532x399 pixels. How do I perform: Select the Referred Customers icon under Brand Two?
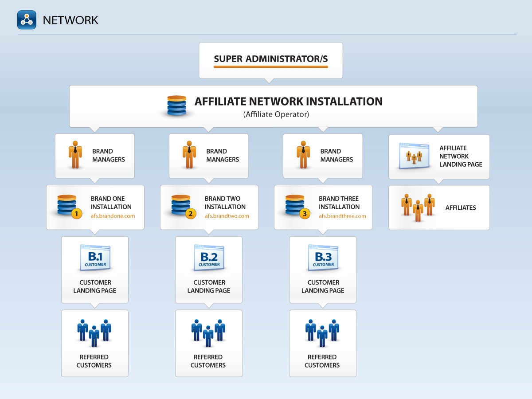[x=208, y=332]
